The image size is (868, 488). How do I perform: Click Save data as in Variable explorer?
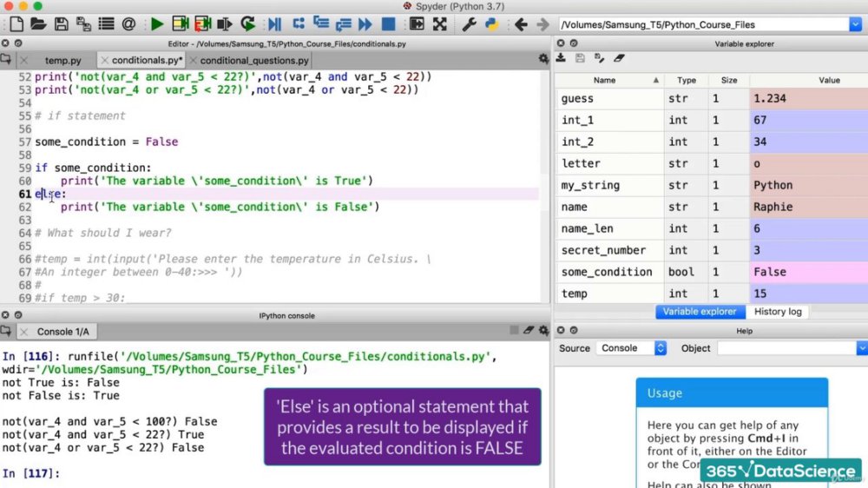(x=600, y=57)
